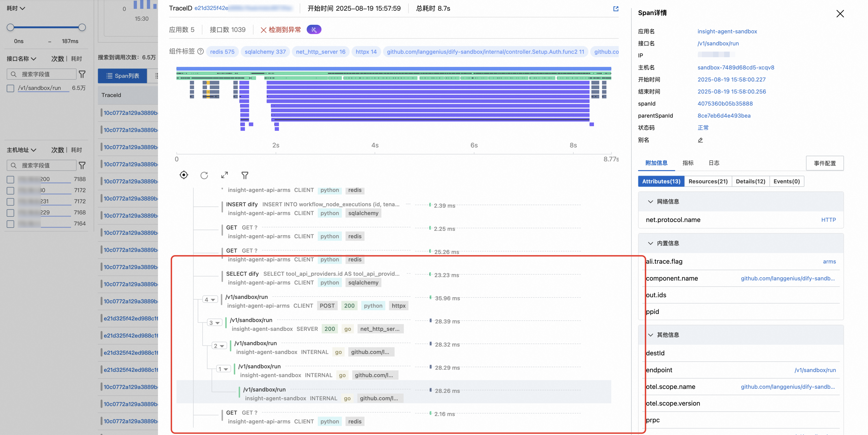Open the 主机地址 dropdown
Image resolution: width=868 pixels, height=435 pixels.
[22, 150]
